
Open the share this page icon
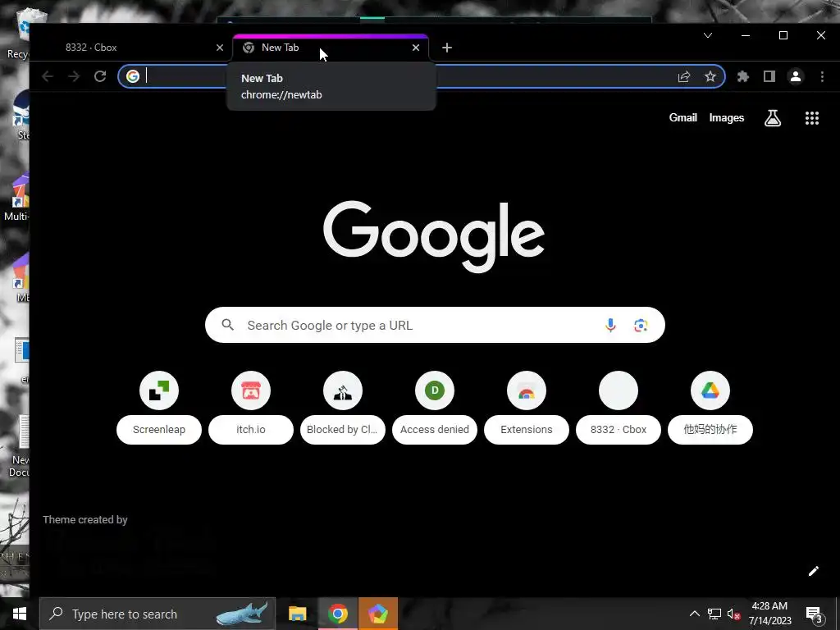pos(684,76)
